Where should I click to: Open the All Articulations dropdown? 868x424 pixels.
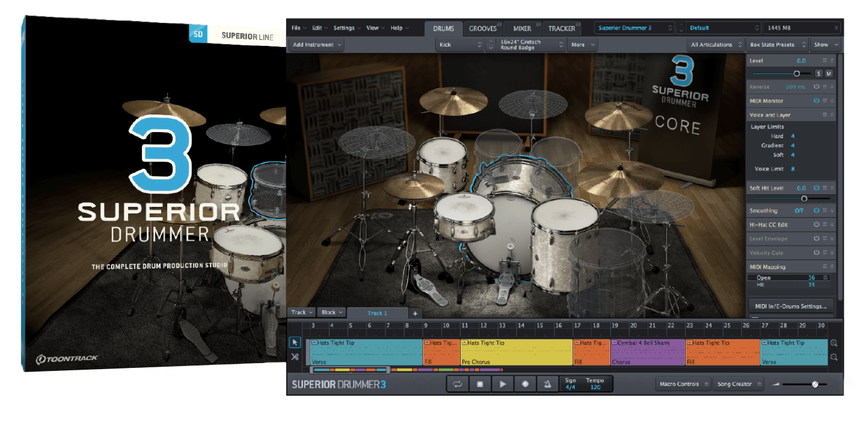(x=716, y=45)
